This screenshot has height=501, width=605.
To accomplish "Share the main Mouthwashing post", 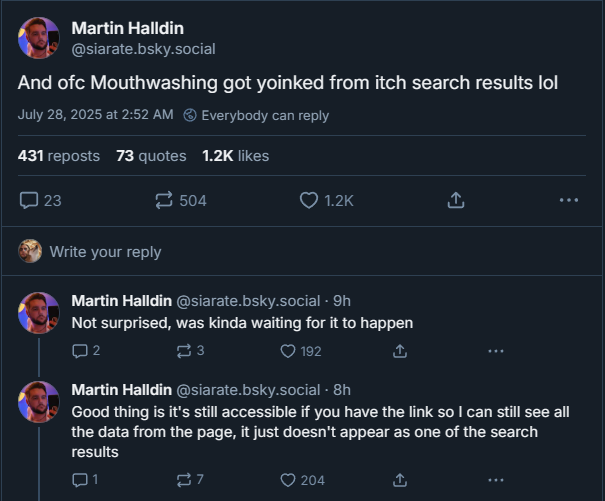I will 456,200.
